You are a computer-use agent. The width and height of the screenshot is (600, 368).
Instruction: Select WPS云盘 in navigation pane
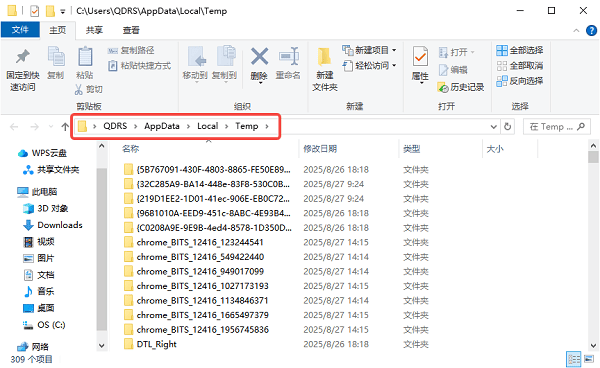pos(42,153)
